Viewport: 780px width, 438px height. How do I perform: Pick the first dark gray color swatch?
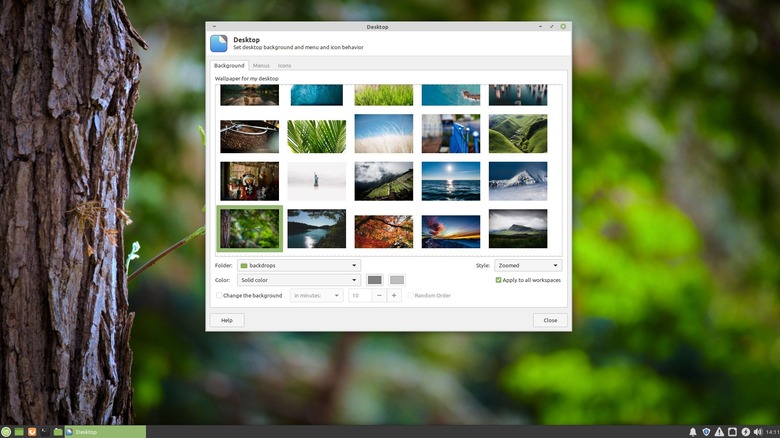[374, 280]
